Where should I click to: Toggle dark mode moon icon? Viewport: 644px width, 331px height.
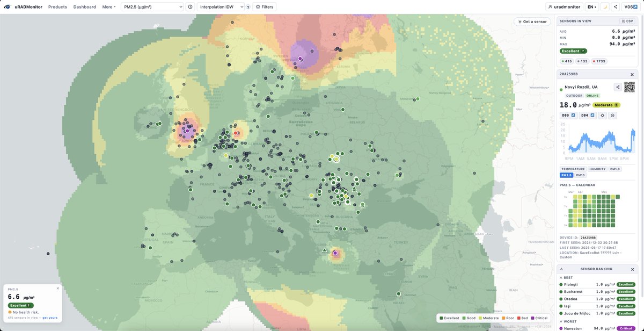pyautogui.click(x=604, y=7)
